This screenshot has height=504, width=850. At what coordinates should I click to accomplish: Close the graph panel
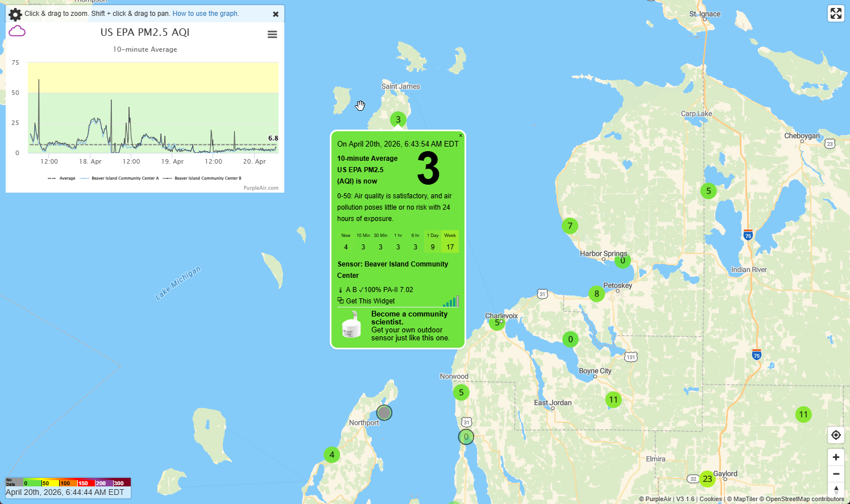tap(276, 14)
